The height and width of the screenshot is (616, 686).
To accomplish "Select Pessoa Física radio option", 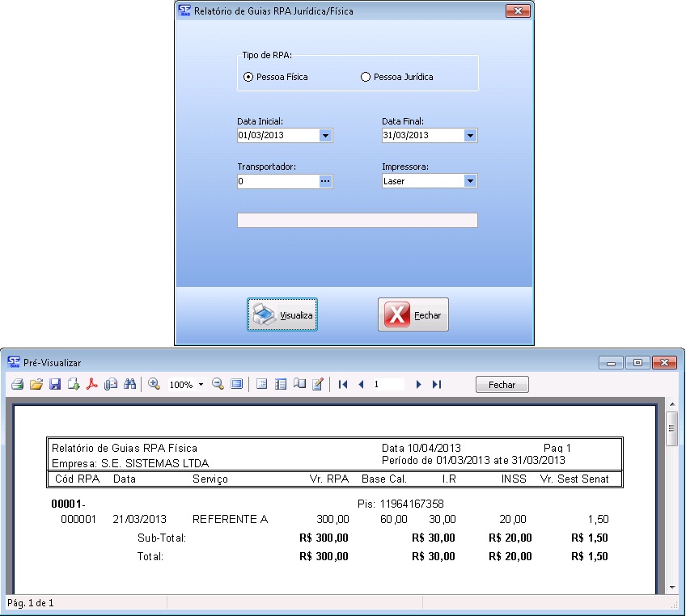I will click(248, 77).
